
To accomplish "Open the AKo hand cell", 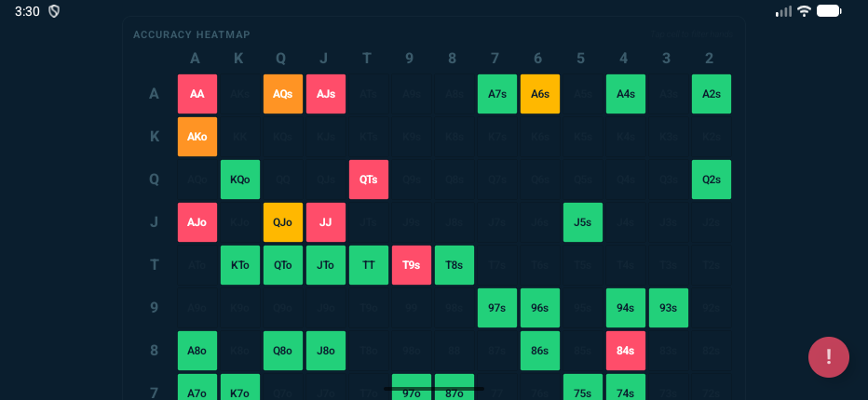I will [197, 137].
